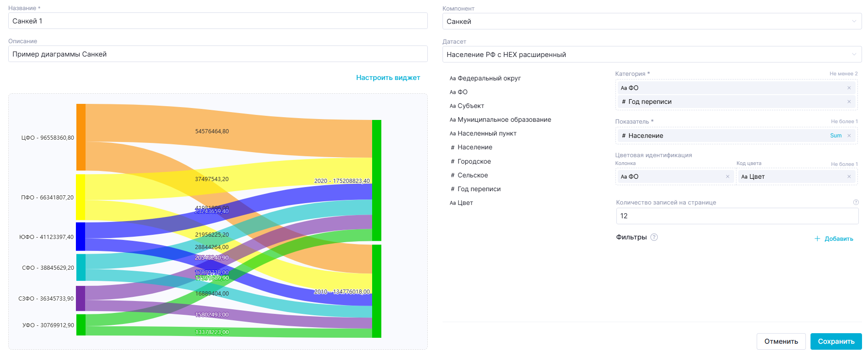
Task: Remove Год переписи from Категория
Action: point(849,102)
